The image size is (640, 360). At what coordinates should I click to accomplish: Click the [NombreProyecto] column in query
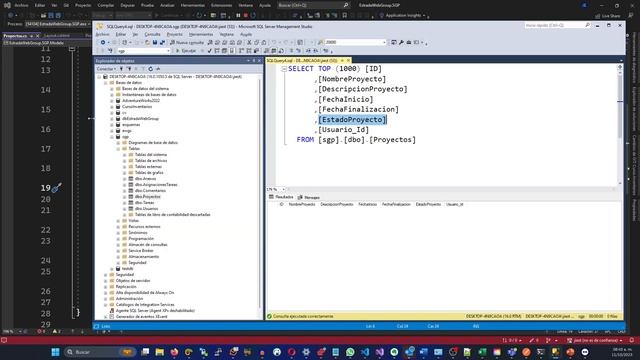[352, 79]
